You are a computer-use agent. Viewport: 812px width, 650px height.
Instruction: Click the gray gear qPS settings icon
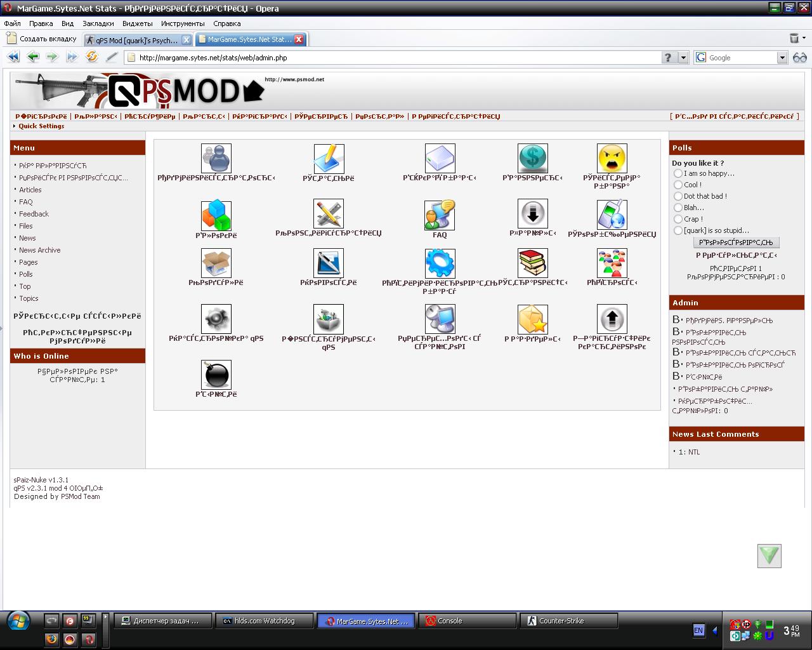[x=216, y=319]
